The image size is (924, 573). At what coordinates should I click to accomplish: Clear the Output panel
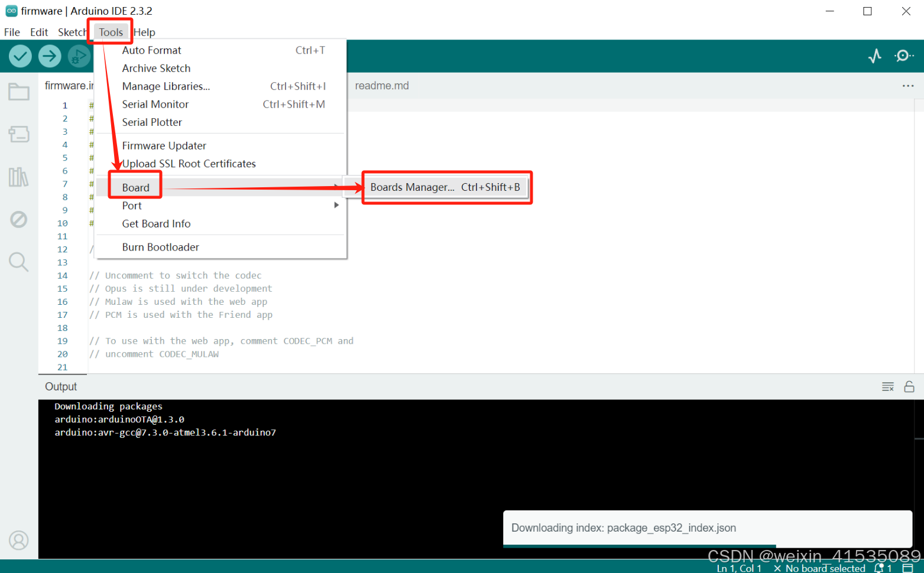coord(888,387)
